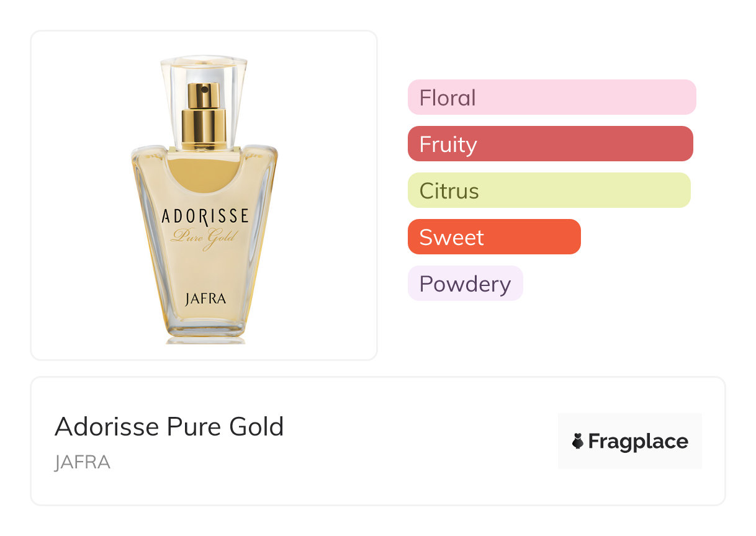This screenshot has width=756, height=536.
Task: Click the Fragplace wordmark text
Action: coord(638,442)
